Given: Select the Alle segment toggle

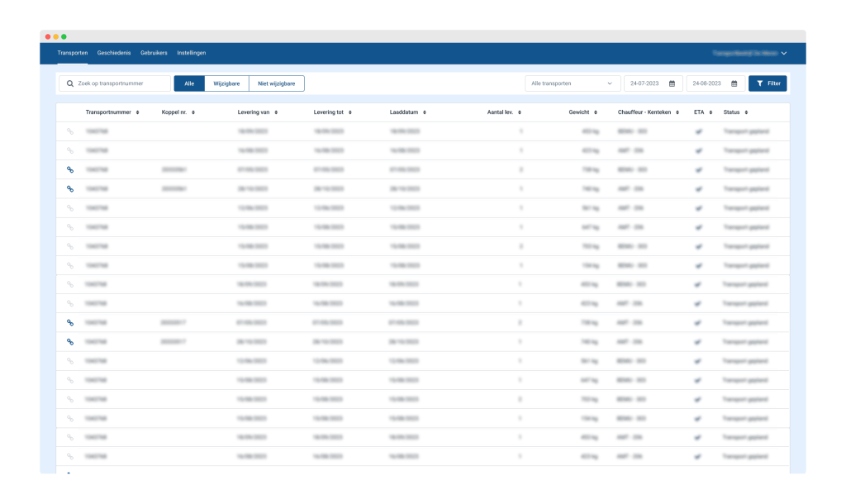Looking at the screenshot, I should (x=189, y=83).
